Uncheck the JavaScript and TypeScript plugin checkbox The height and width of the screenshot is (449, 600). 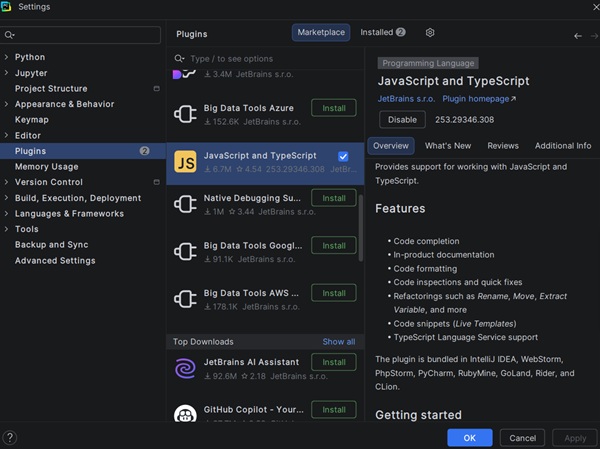coord(343,157)
